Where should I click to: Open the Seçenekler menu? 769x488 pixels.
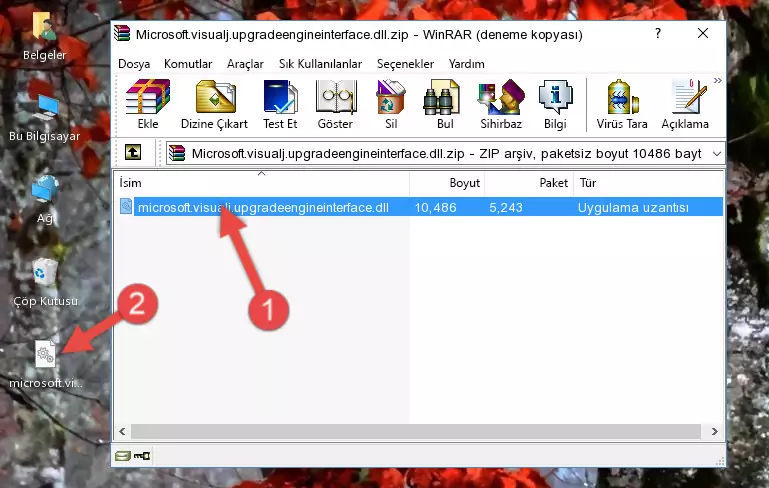[x=405, y=64]
